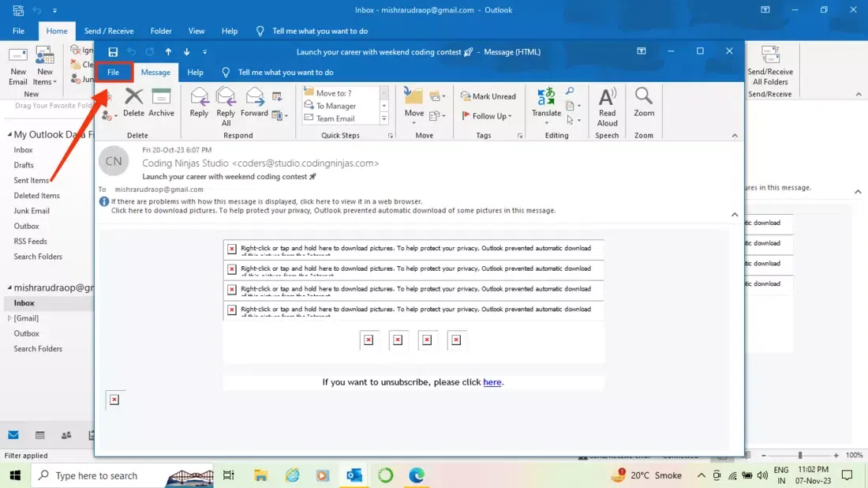This screenshot has height=488, width=868.
Task: Switch to the Message tab
Action: tap(155, 72)
